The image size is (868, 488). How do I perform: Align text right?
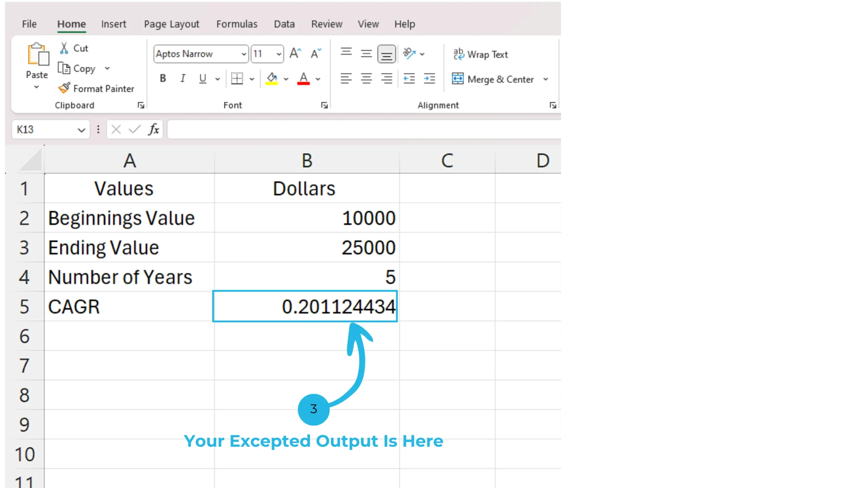click(387, 79)
